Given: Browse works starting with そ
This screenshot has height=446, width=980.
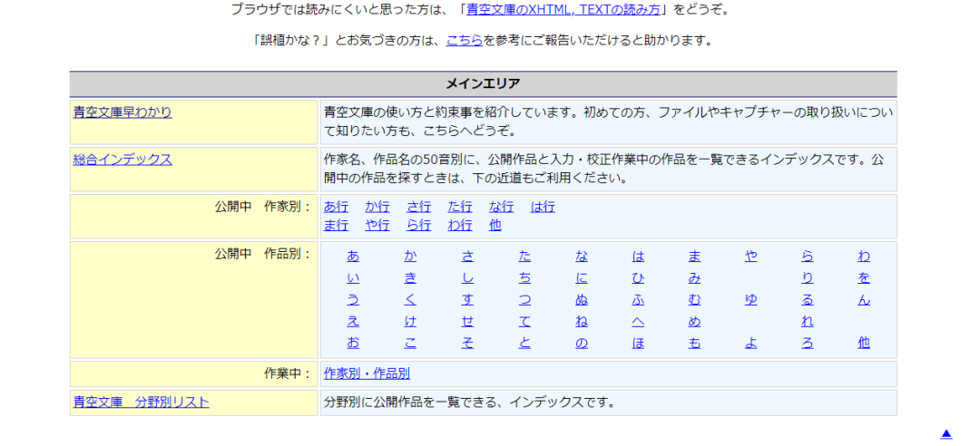Looking at the screenshot, I should click(467, 343).
